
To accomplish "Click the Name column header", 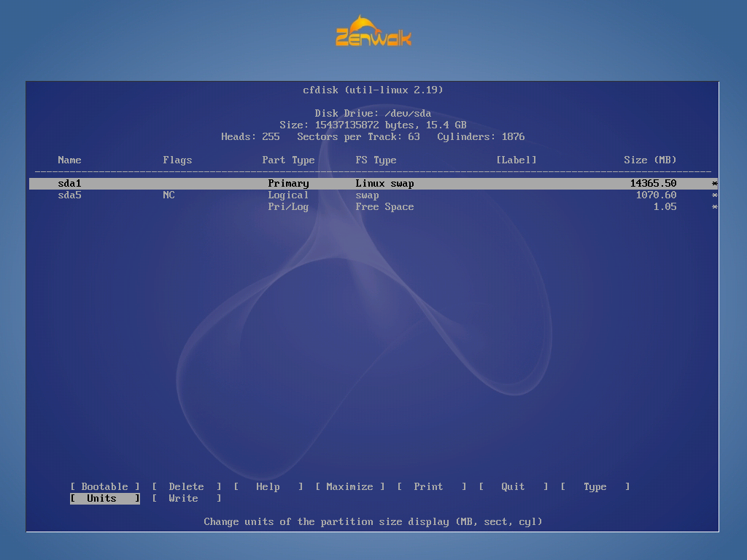I will point(69,160).
